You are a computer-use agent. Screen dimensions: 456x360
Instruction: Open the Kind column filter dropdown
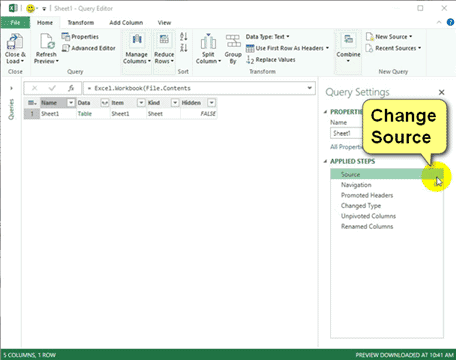(175, 103)
